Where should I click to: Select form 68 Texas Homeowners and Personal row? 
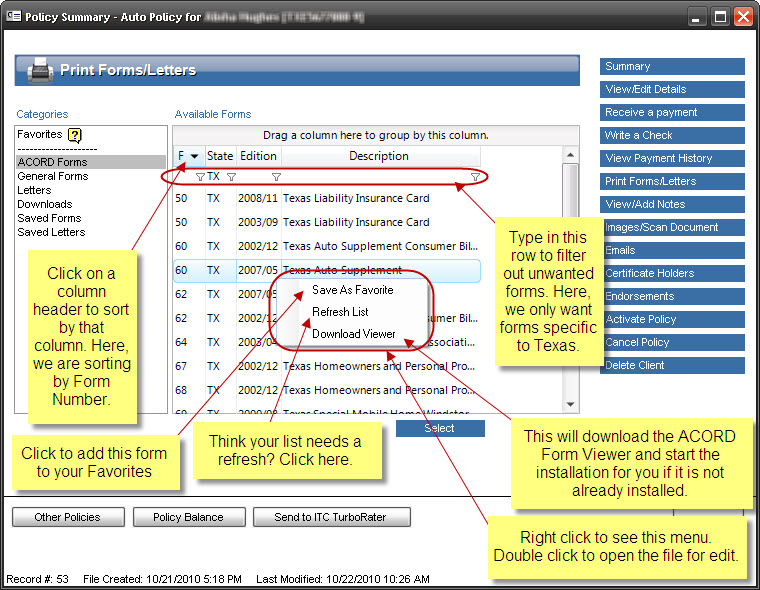[327, 390]
